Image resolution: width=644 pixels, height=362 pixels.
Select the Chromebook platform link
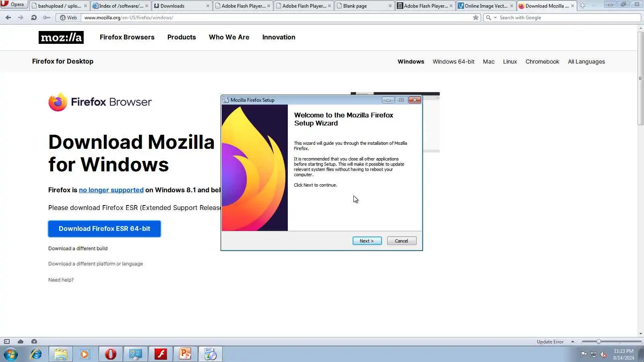pos(542,62)
